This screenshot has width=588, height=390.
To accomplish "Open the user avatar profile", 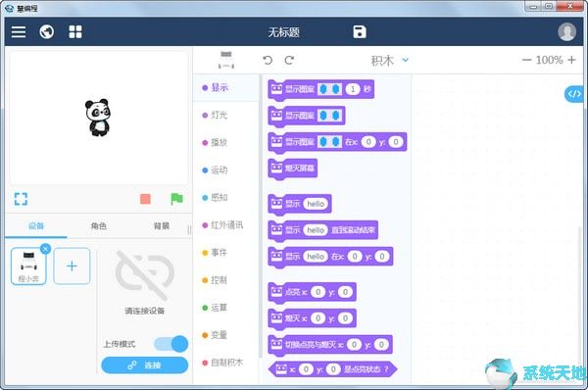I will pyautogui.click(x=566, y=32).
